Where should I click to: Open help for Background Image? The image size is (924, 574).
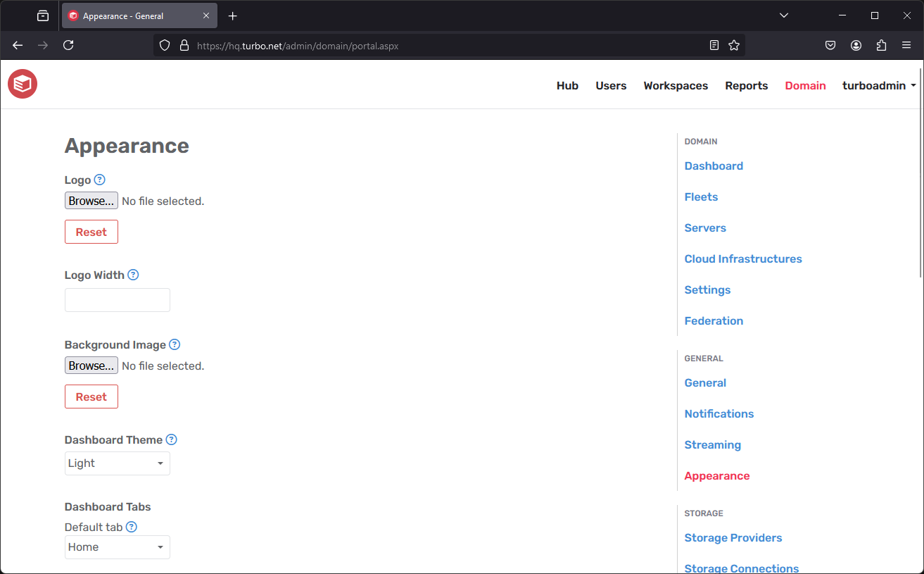[174, 344]
